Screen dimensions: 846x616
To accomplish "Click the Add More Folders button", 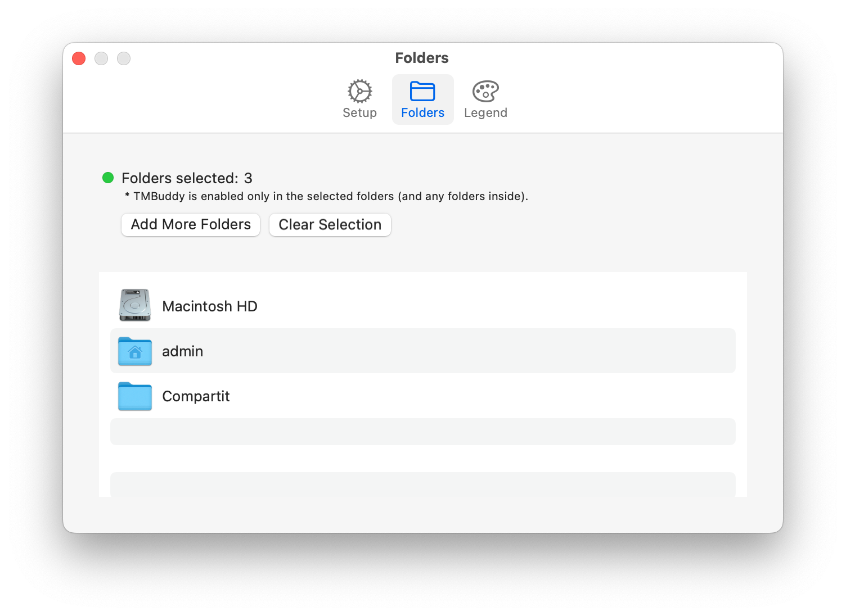I will click(x=191, y=225).
